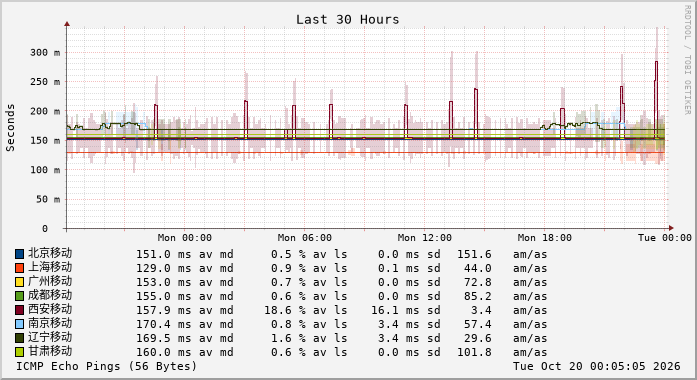Click the dark olive 辽宁移动 legend swatch
The image size is (697, 380).
tap(20, 338)
